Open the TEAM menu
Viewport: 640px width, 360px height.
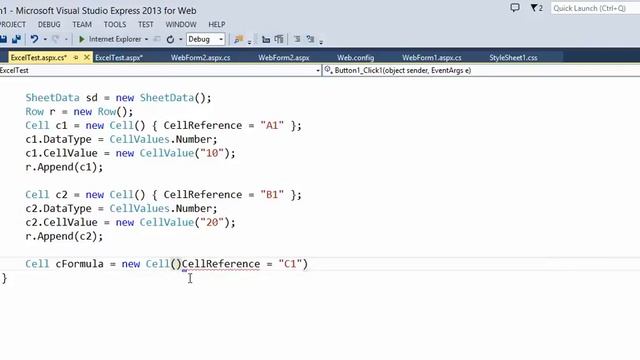click(82, 24)
